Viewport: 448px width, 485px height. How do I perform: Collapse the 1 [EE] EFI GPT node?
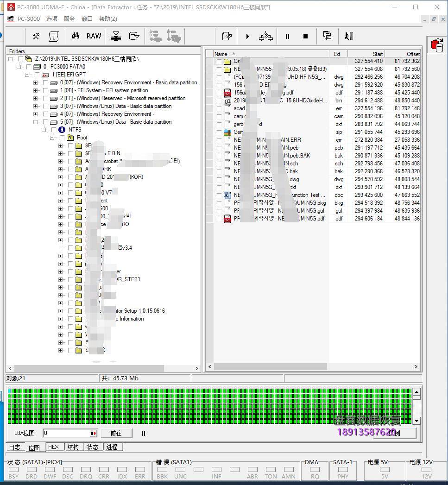[x=27, y=75]
